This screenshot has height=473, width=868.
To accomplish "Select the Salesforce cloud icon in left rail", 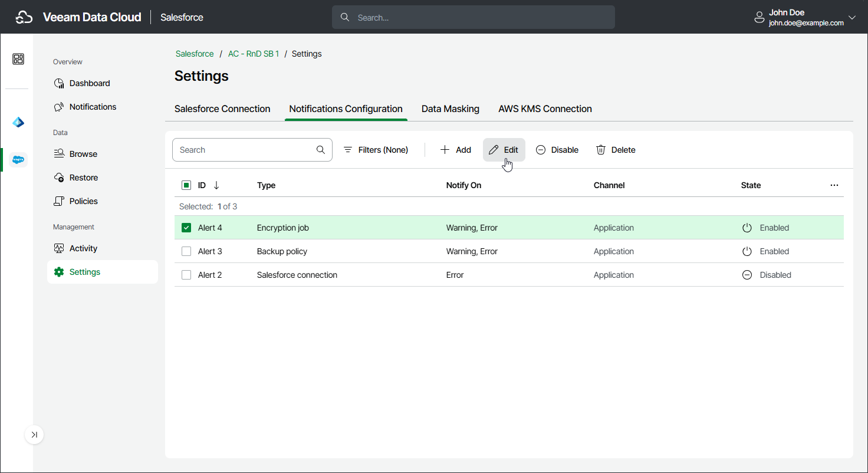I will tap(18, 160).
